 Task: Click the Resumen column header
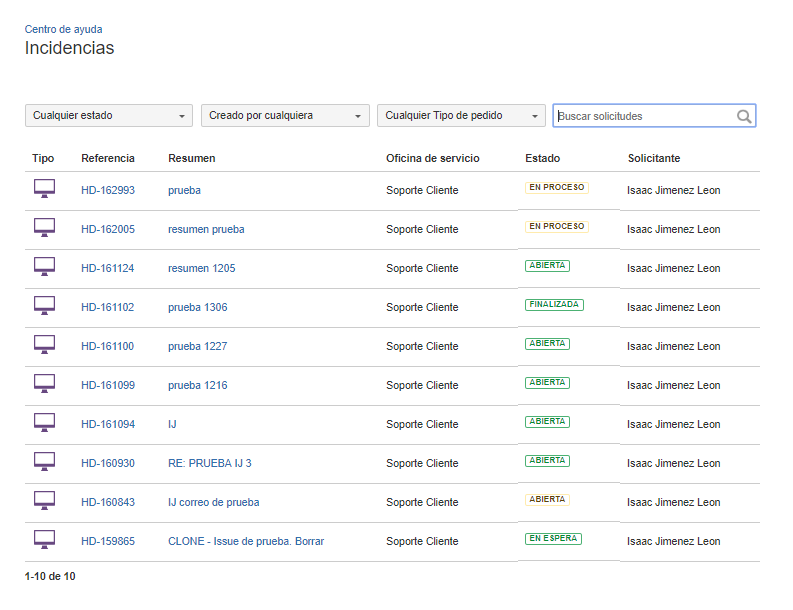(x=192, y=158)
